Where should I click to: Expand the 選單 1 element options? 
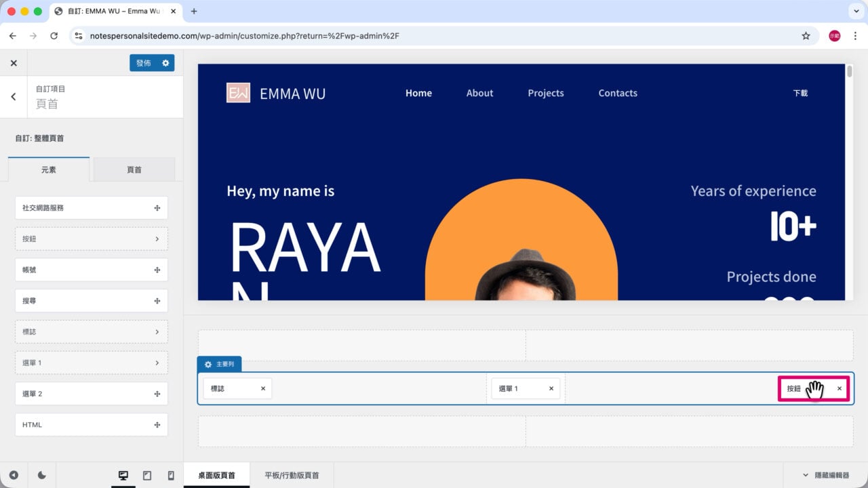click(x=91, y=363)
